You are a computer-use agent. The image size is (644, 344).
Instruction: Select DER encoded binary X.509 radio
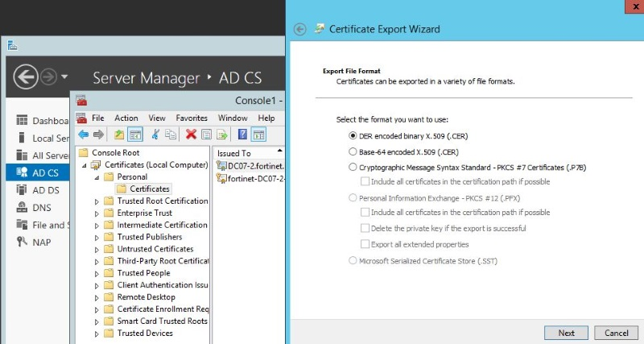pos(353,135)
